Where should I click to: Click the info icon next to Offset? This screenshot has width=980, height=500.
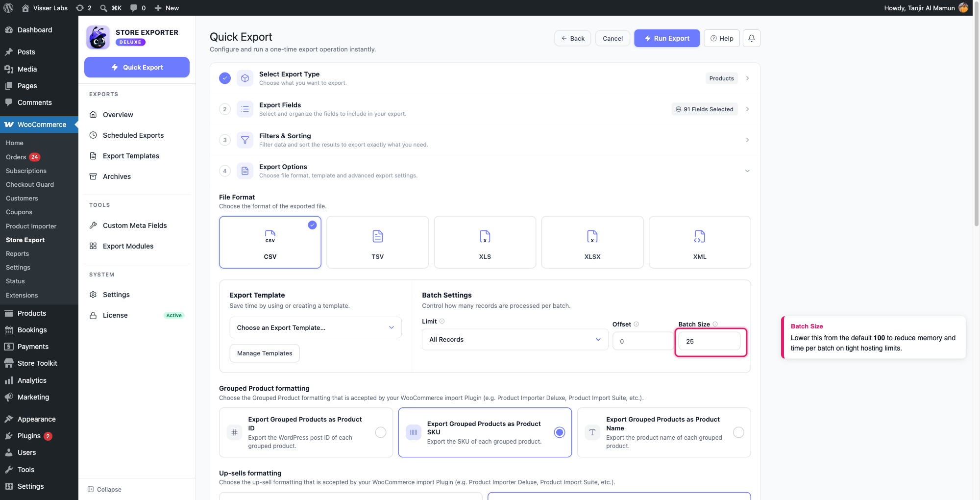pos(637,324)
